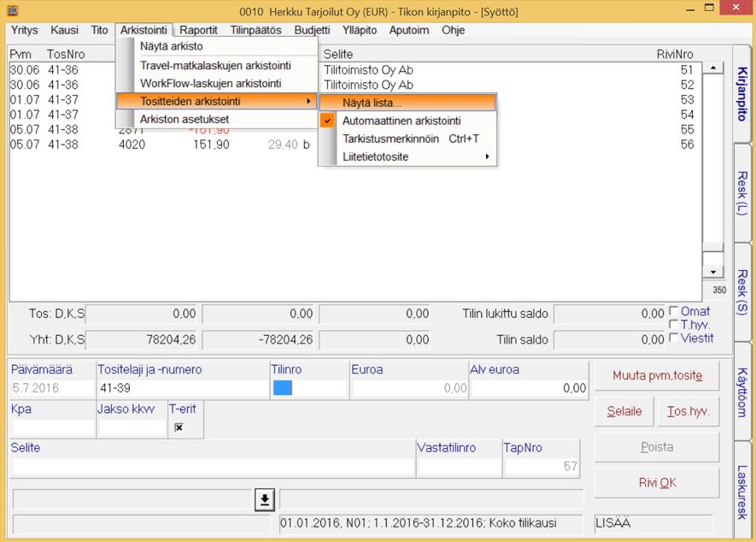
Task: Switch to the Resk (S) side tab
Action: (x=742, y=292)
